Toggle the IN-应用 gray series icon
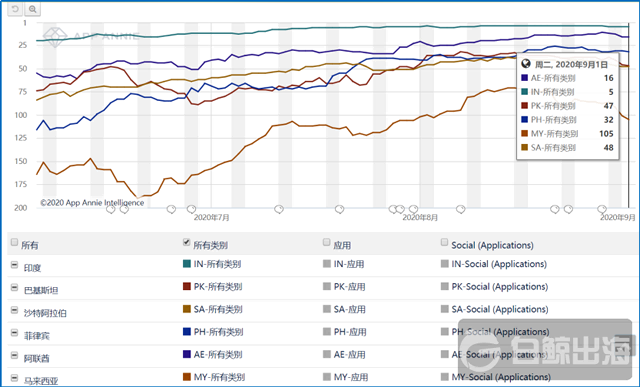Image resolution: width=640 pixels, height=387 pixels. pos(327,264)
